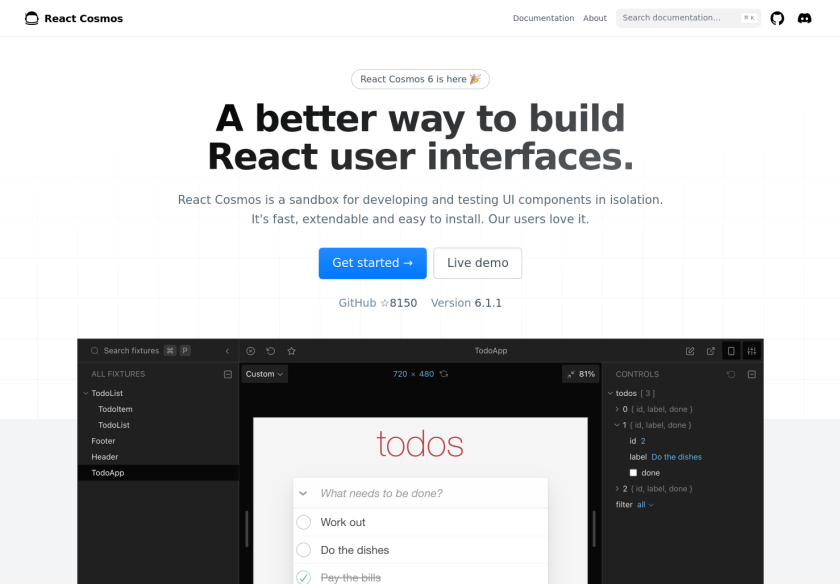Click the search magnifier in fixtures panel

point(95,351)
